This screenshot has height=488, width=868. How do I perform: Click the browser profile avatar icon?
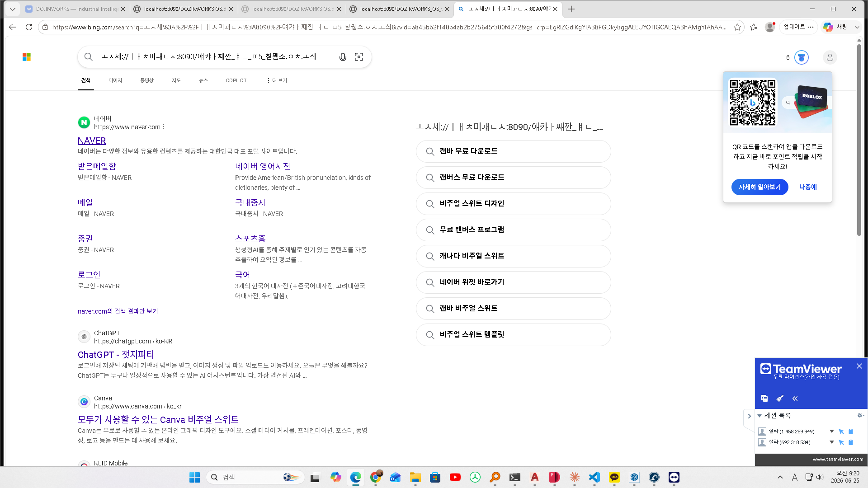click(770, 27)
